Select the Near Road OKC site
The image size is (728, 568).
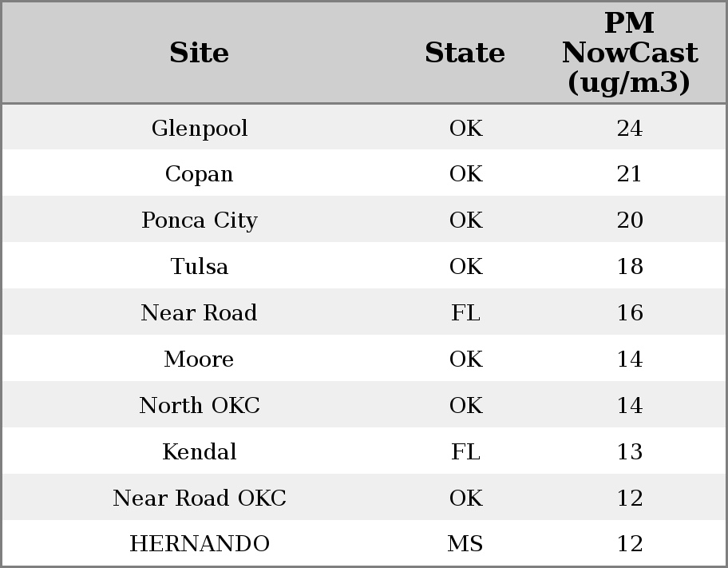(x=200, y=498)
